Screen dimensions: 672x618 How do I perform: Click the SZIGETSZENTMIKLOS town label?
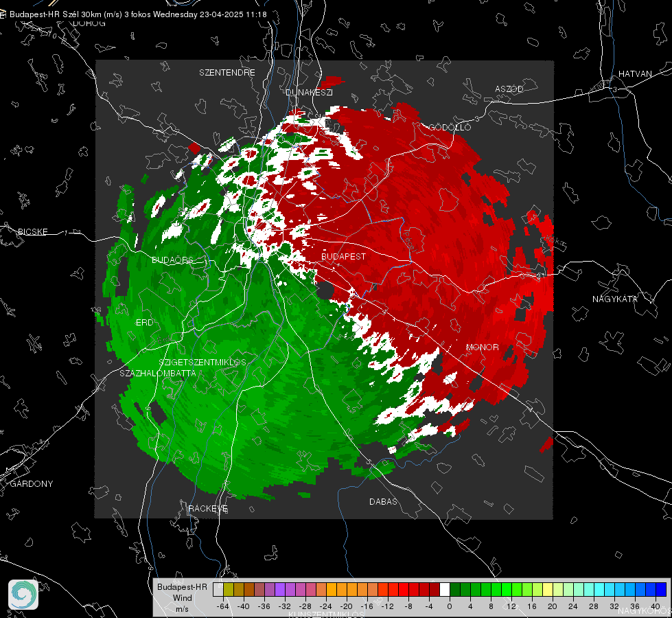coord(202,362)
